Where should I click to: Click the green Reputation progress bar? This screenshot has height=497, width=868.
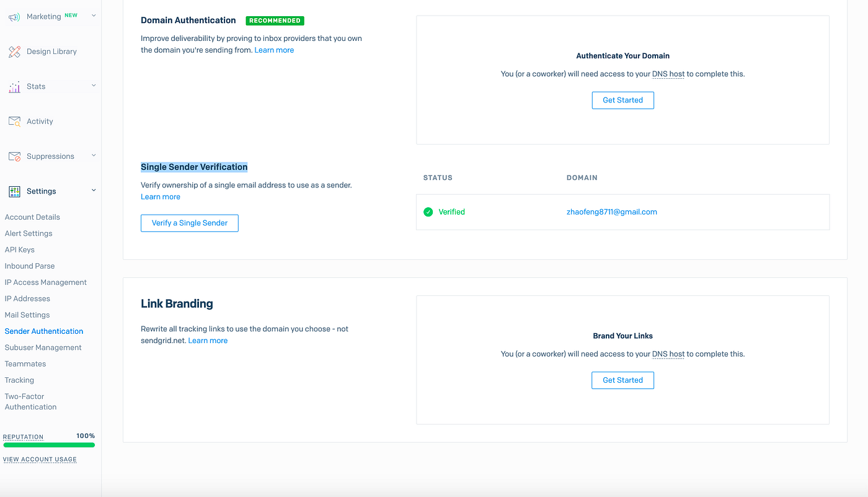49,445
